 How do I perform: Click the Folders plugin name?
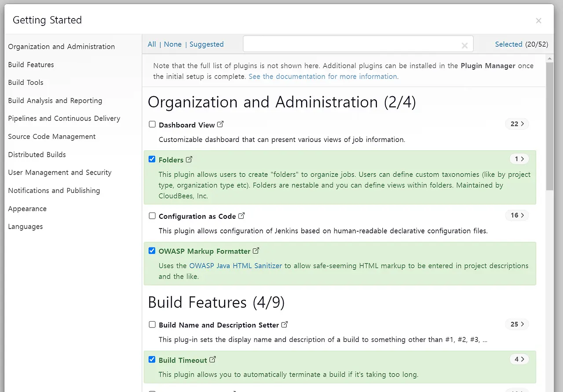[171, 160]
